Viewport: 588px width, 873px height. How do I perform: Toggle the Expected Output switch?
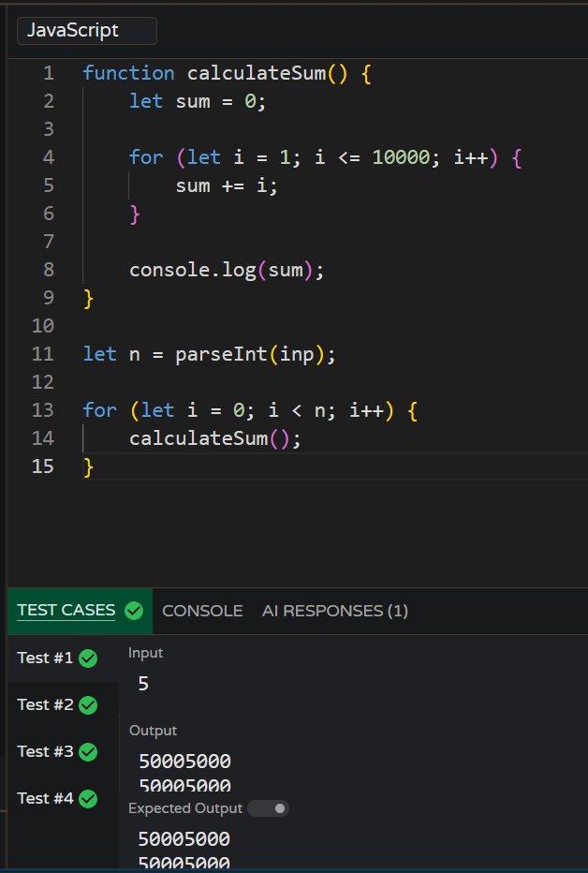tap(268, 807)
